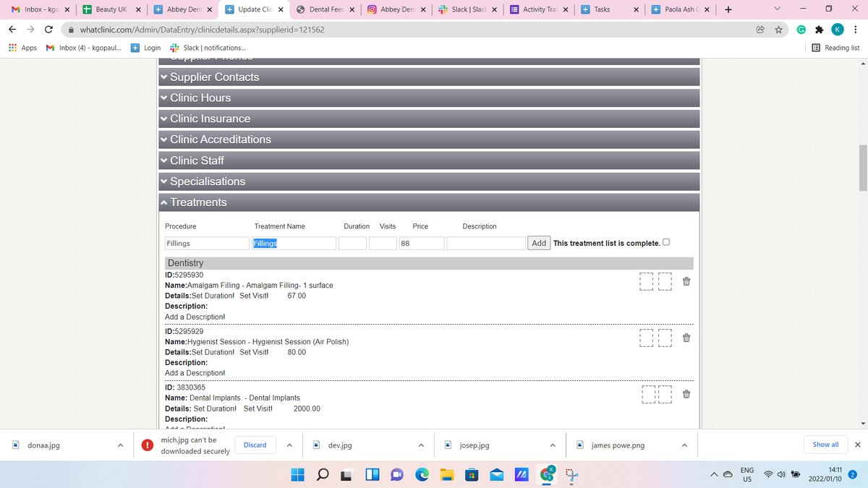
Task: Open the Chrome extensions puzzle icon
Action: pyautogui.click(x=819, y=30)
